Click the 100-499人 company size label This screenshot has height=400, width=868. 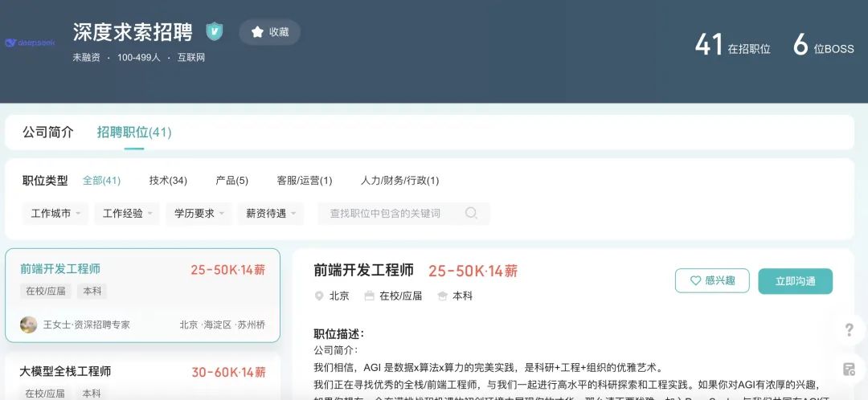[138, 58]
